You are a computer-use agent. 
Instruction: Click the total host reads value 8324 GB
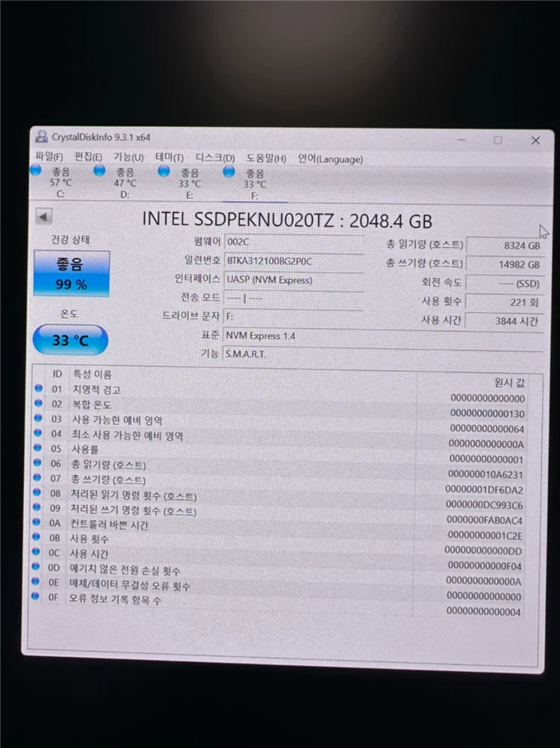click(x=505, y=245)
